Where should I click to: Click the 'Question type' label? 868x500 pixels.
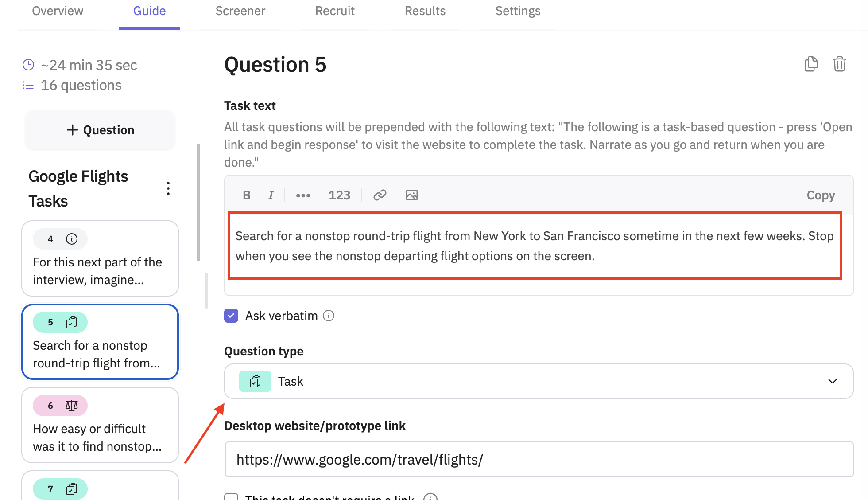(x=264, y=351)
